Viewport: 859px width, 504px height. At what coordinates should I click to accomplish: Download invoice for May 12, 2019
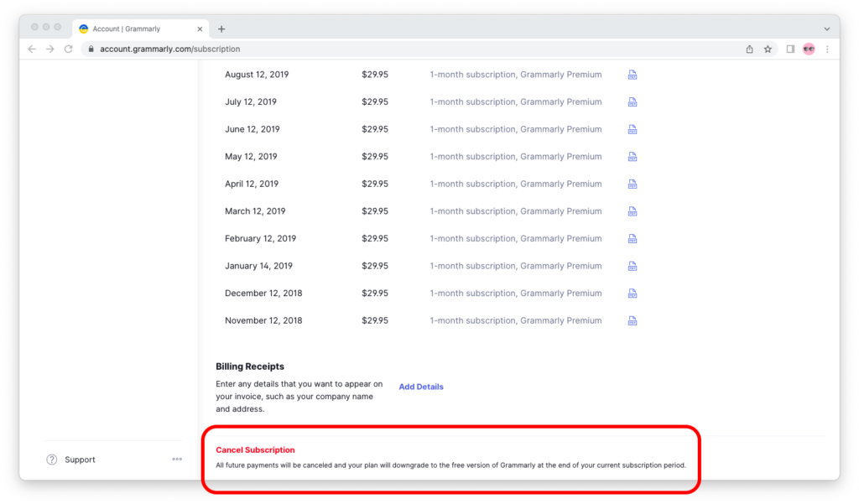(x=633, y=157)
